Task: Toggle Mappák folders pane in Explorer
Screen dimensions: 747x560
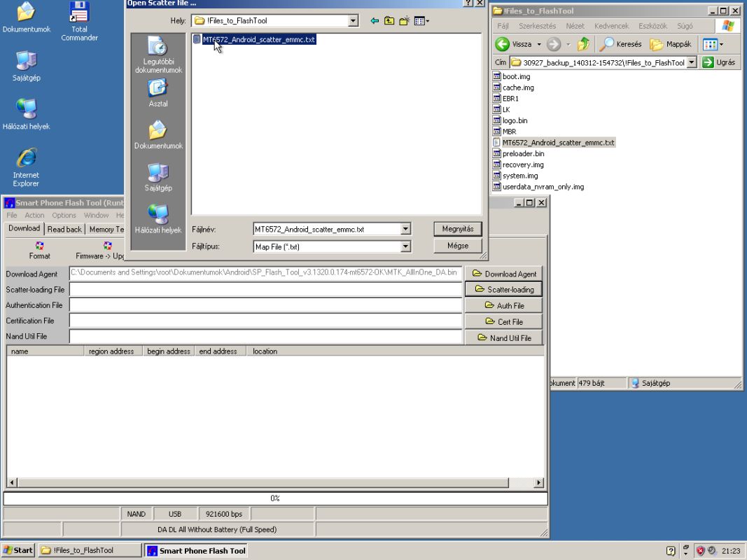Action: click(671, 44)
